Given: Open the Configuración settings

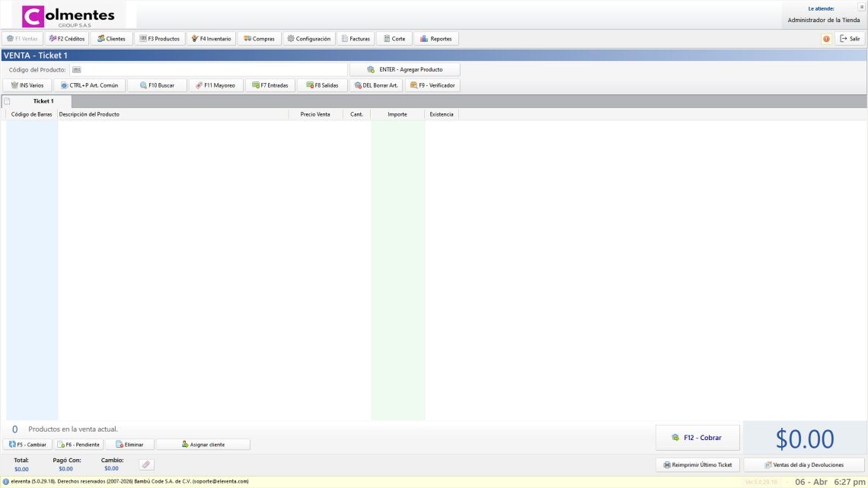Looking at the screenshot, I should coord(308,39).
